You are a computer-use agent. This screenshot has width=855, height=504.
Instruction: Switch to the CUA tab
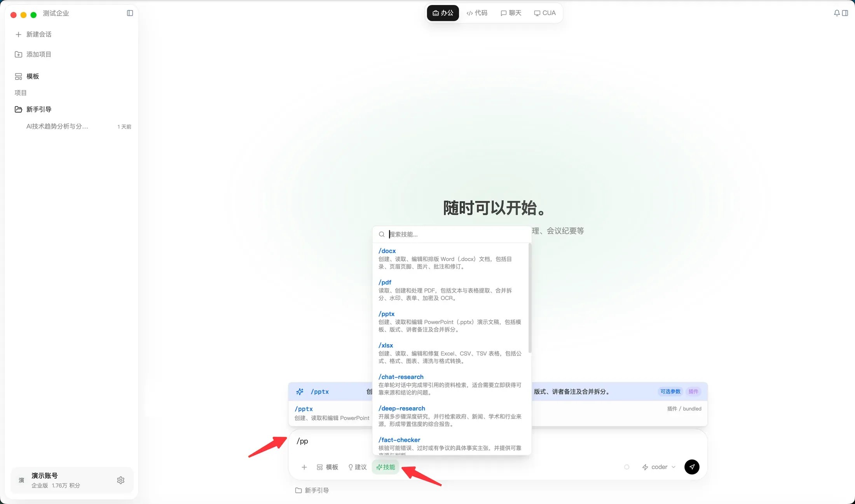tap(545, 13)
